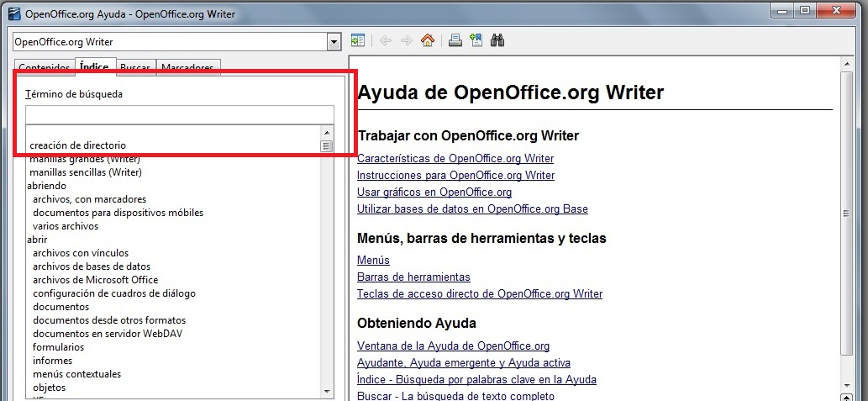Screen dimensions: 868x401
Task: Select index entry archivos de bases de datos
Action: (92, 266)
